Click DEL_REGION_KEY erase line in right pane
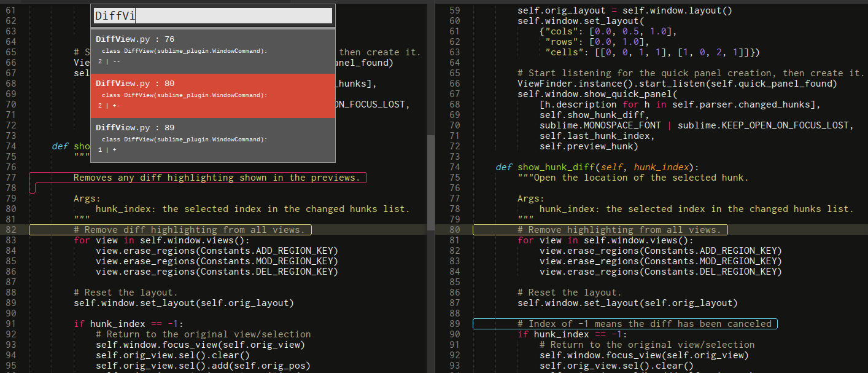 (661, 272)
